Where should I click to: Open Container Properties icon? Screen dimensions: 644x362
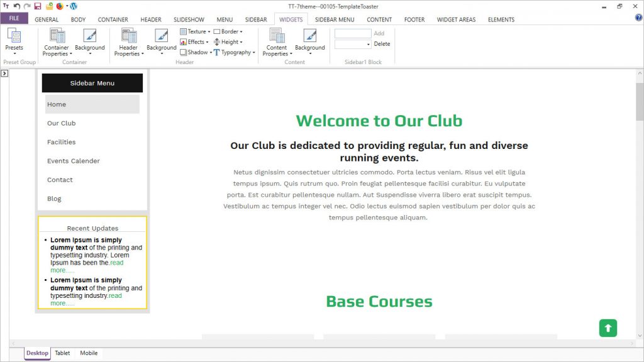57,36
